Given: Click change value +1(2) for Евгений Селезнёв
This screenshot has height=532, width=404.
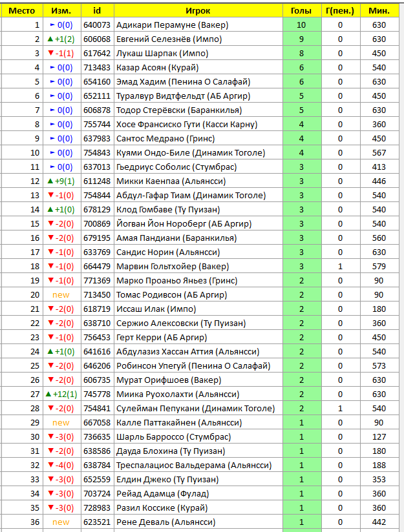Looking at the screenshot, I should point(61,39).
